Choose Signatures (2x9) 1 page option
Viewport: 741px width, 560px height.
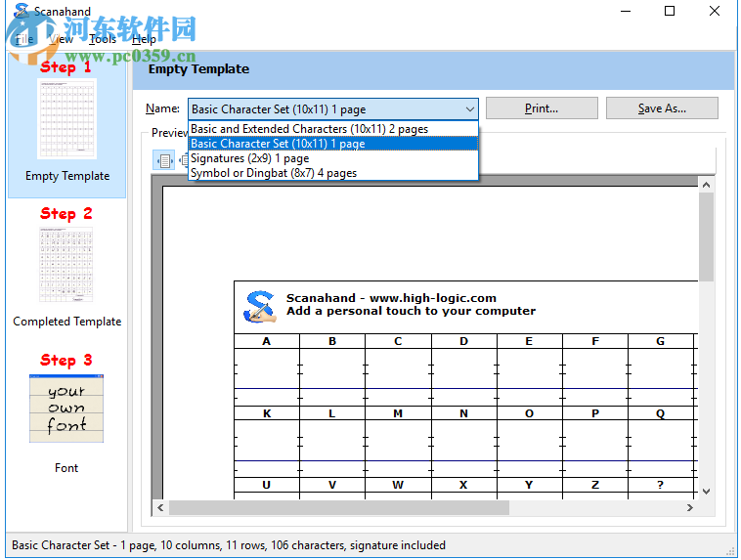point(333,158)
